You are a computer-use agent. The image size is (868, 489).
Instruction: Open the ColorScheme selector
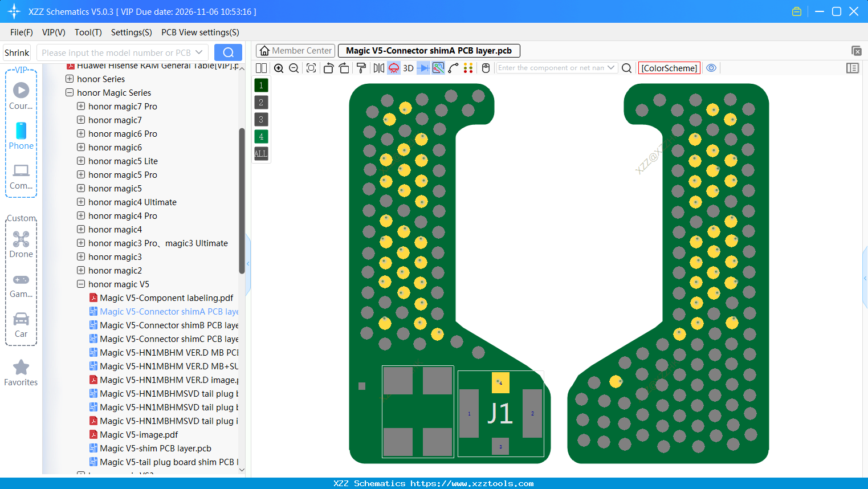pyautogui.click(x=669, y=68)
